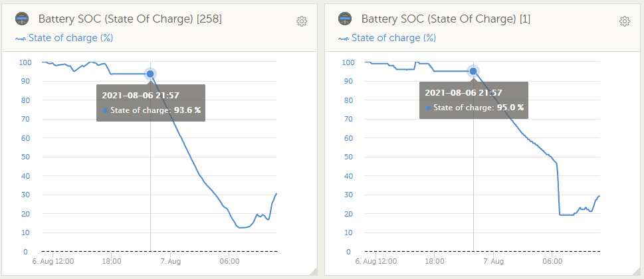
Task: Open settings gear for Battery SOC [258]
Action: (x=302, y=21)
